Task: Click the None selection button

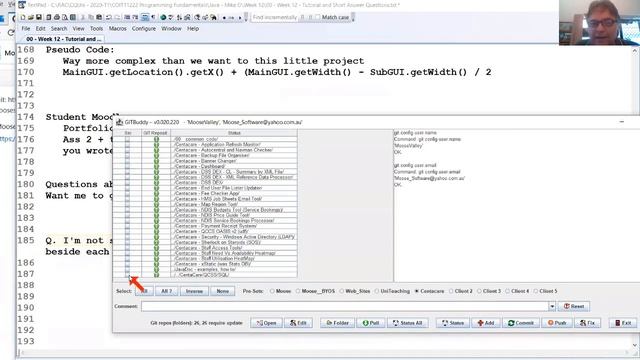Action: (222, 291)
